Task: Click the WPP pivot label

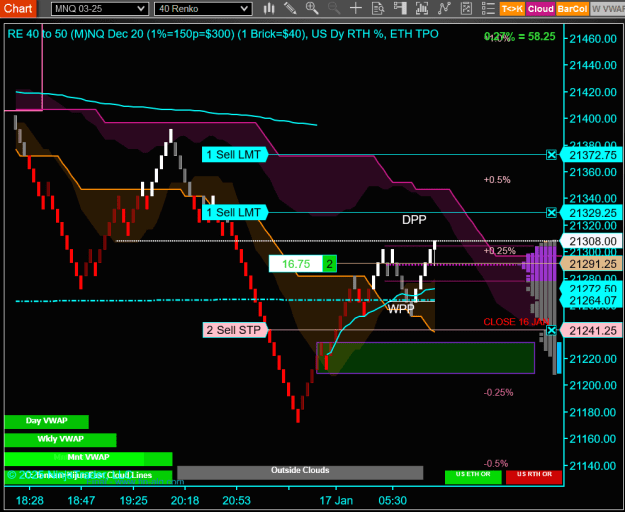Action: [401, 309]
